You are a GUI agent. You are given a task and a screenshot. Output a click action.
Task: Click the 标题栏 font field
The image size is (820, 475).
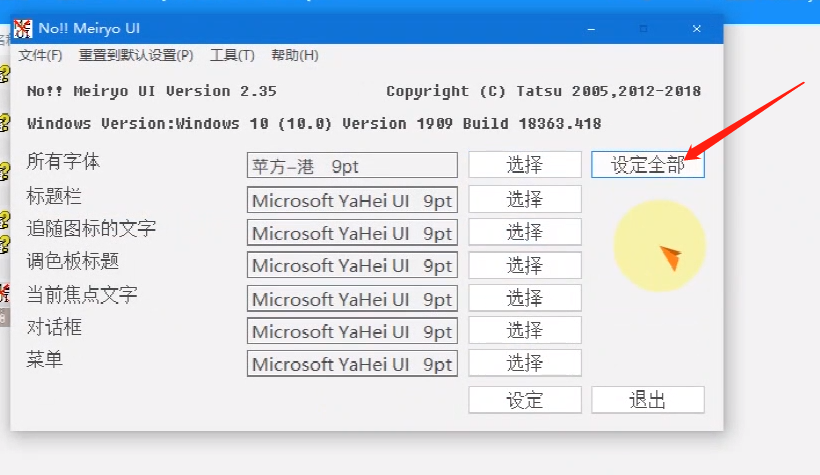point(352,200)
